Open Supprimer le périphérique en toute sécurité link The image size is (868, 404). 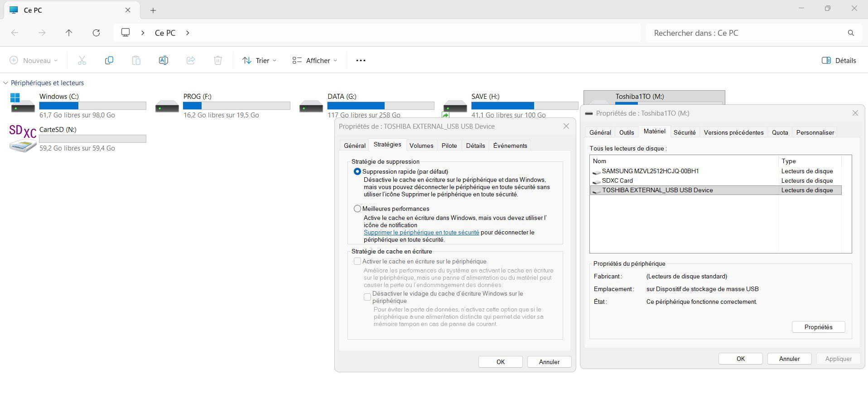421,232
